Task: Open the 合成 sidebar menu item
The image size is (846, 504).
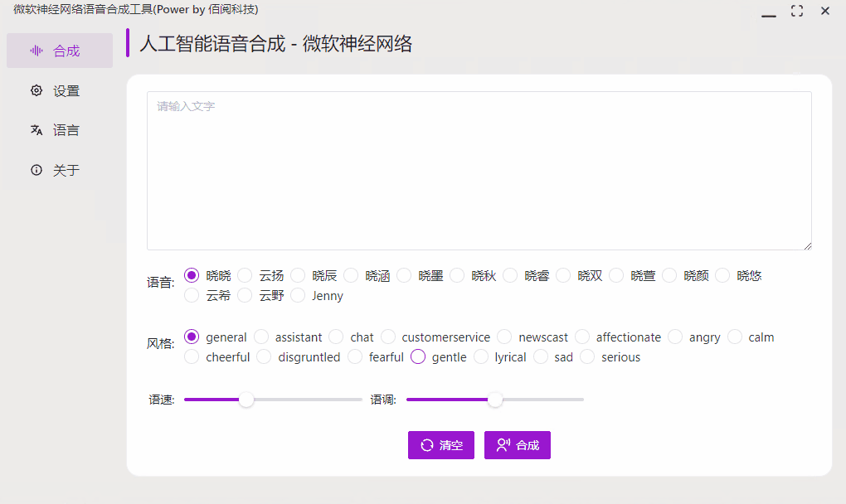Action: [60, 51]
